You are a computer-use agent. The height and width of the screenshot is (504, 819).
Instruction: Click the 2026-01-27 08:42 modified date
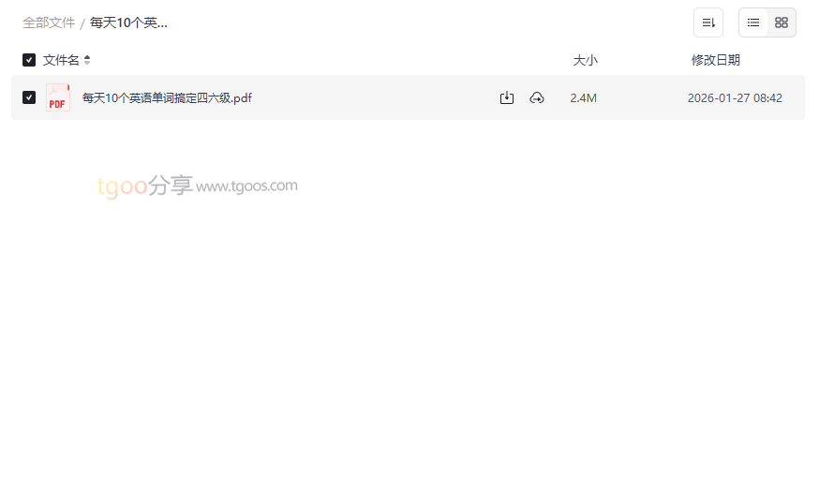735,98
